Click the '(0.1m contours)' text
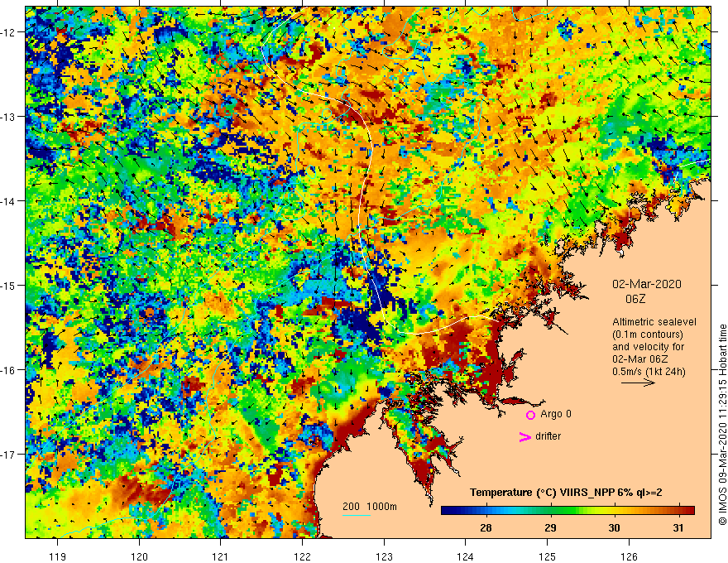Screen dimensions: 728x563 coord(647,334)
